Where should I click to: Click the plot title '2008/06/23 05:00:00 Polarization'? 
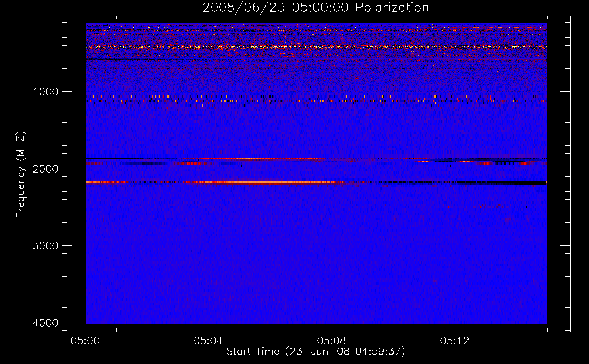tap(316, 7)
